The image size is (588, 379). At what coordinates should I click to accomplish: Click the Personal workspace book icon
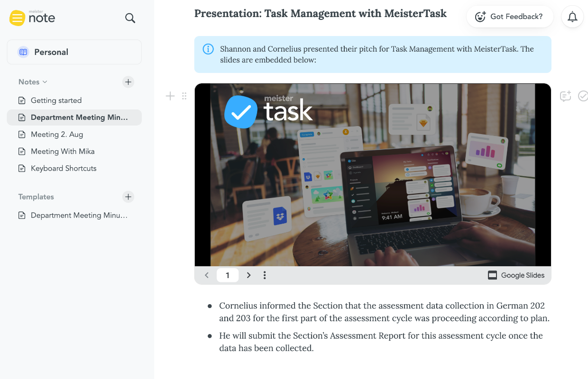coord(23,52)
